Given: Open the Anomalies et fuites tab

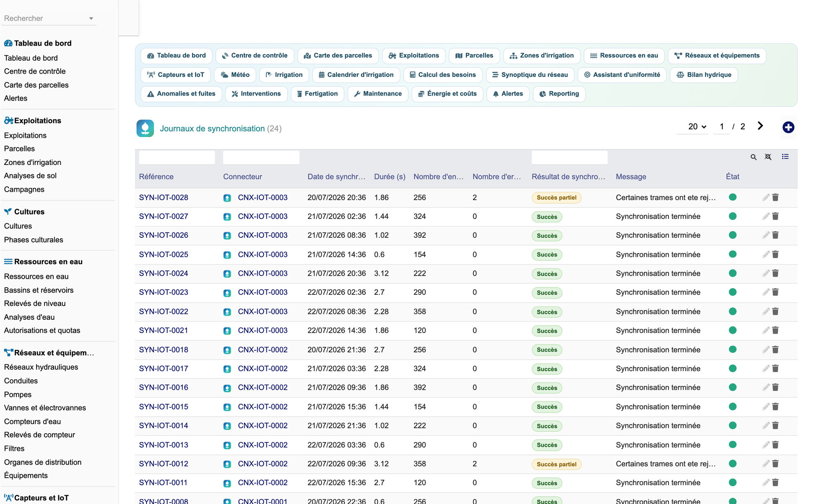Looking at the screenshot, I should coord(181,94).
